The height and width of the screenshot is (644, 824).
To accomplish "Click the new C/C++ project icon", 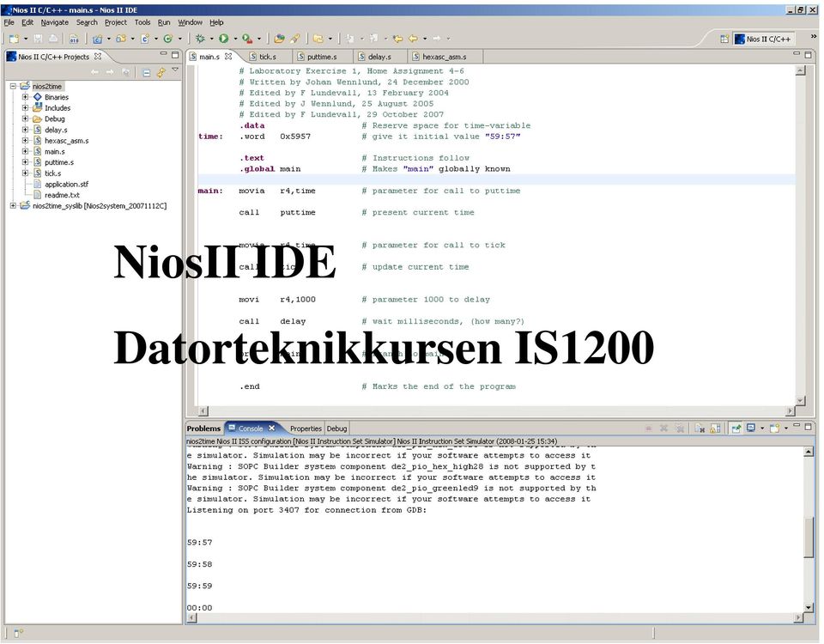I will point(97,39).
